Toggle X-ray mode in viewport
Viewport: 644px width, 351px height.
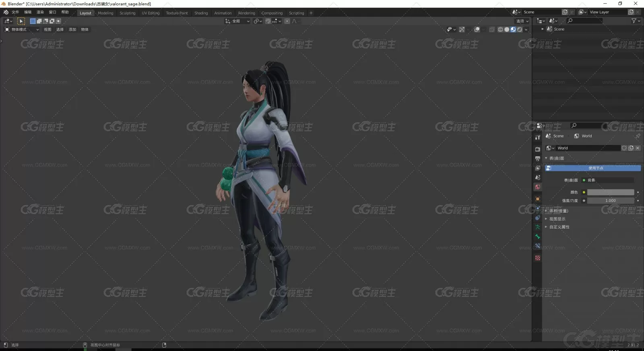(492, 29)
